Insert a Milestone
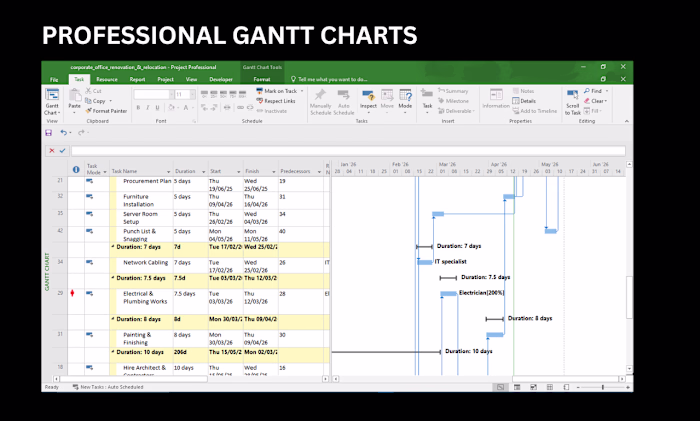700x421 pixels. [x=453, y=101]
